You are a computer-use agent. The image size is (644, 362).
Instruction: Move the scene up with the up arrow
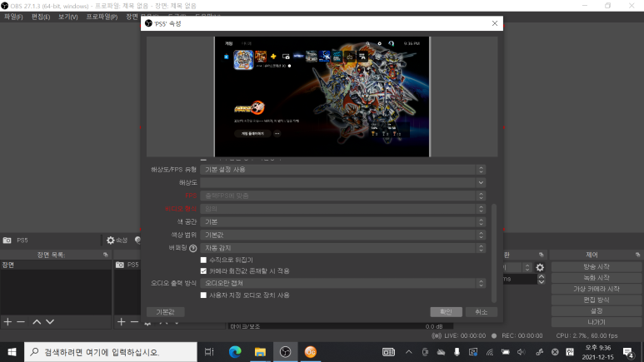point(37,322)
